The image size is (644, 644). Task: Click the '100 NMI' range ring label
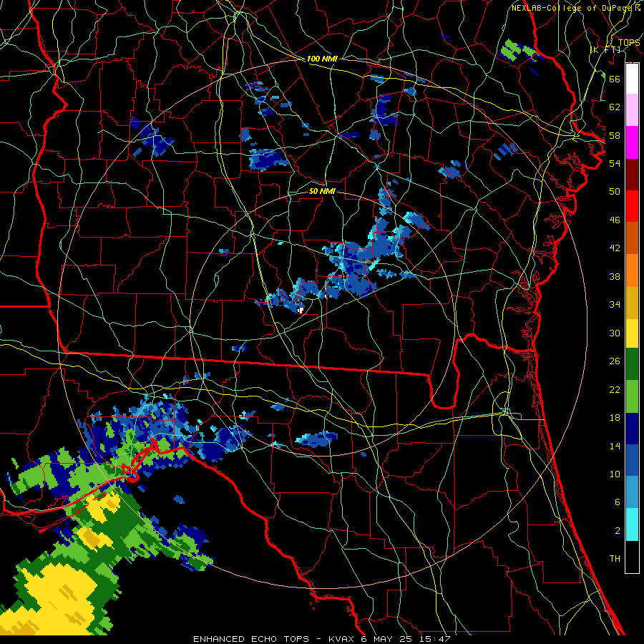pos(322,59)
